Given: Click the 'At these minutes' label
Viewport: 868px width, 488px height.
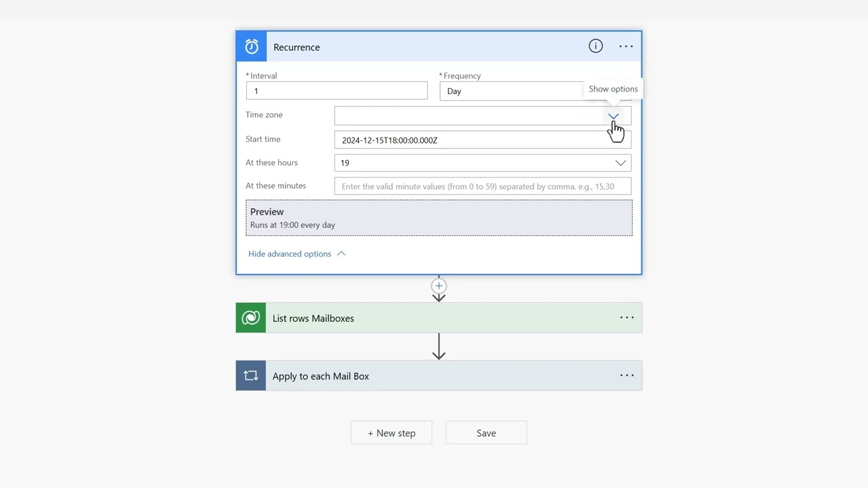Looking at the screenshot, I should coord(276,186).
